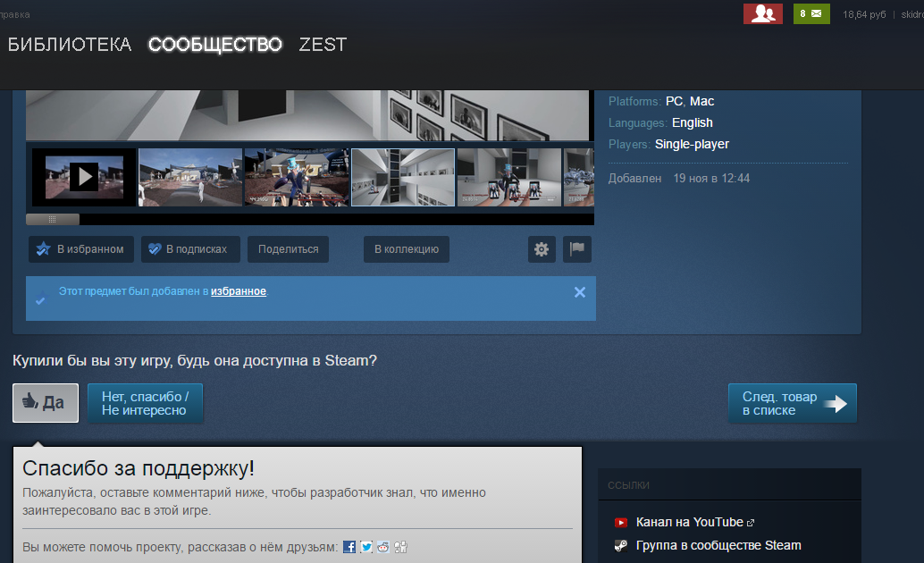This screenshot has width=924, height=563.
Task: Open the 'избранное' link in notification
Action: tap(238, 291)
